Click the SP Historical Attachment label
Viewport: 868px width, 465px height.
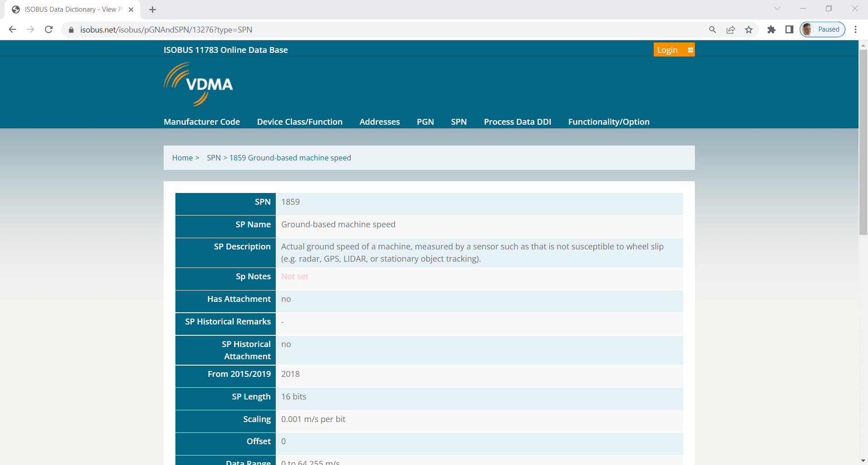pyautogui.click(x=246, y=350)
